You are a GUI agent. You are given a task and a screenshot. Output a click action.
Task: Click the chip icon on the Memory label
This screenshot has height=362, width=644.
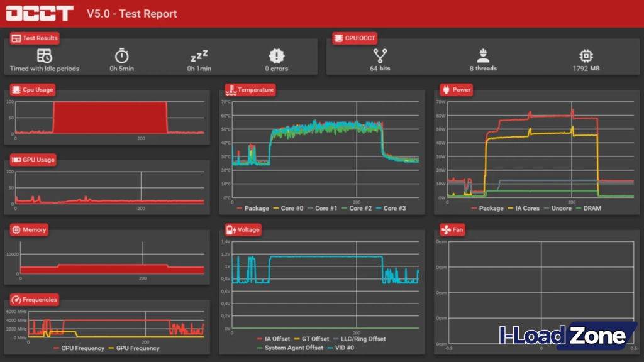16,230
